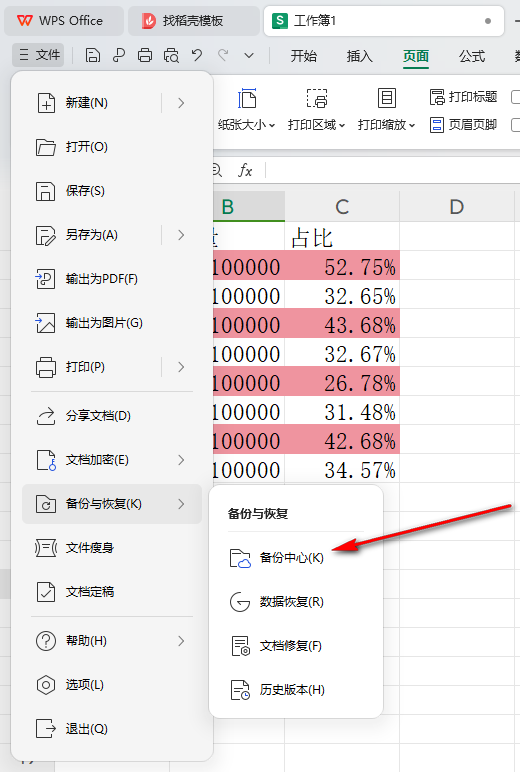This screenshot has width=520, height=772.
Task: Click the export to PDF icon in toolbar
Action: [119, 55]
